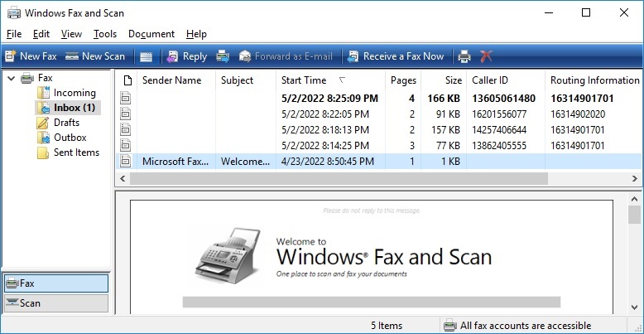Select the fax received at 8:14:25 PM
Screen dimensions: 644x334
click(379, 146)
